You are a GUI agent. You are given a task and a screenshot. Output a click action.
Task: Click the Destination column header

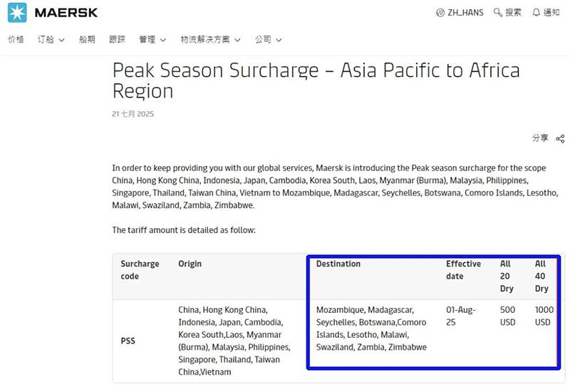click(338, 264)
